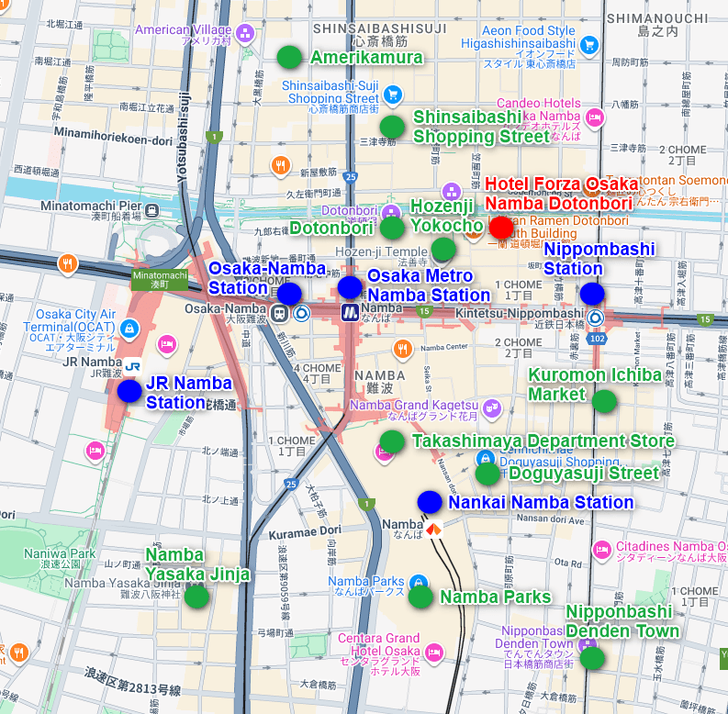Click the Dotonbori purple attraction pin
728x714 pixels.
pos(391,212)
